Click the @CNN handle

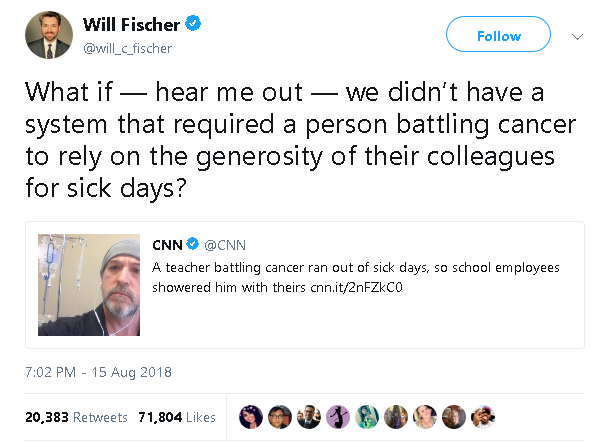pos(225,245)
